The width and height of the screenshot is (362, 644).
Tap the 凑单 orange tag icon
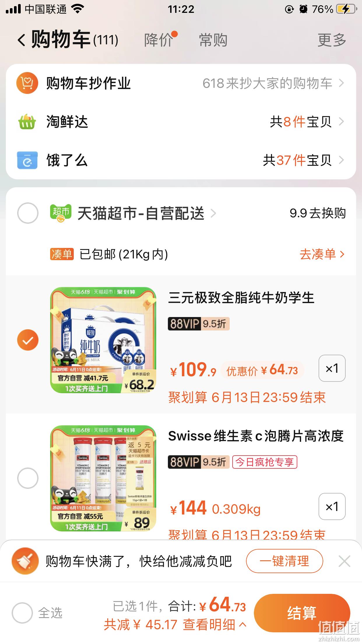pos(61,254)
